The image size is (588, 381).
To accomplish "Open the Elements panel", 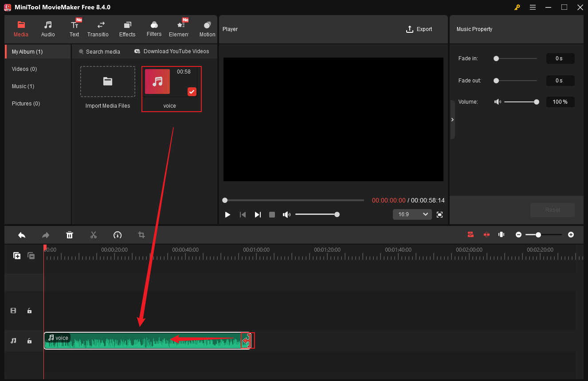I will click(180, 29).
